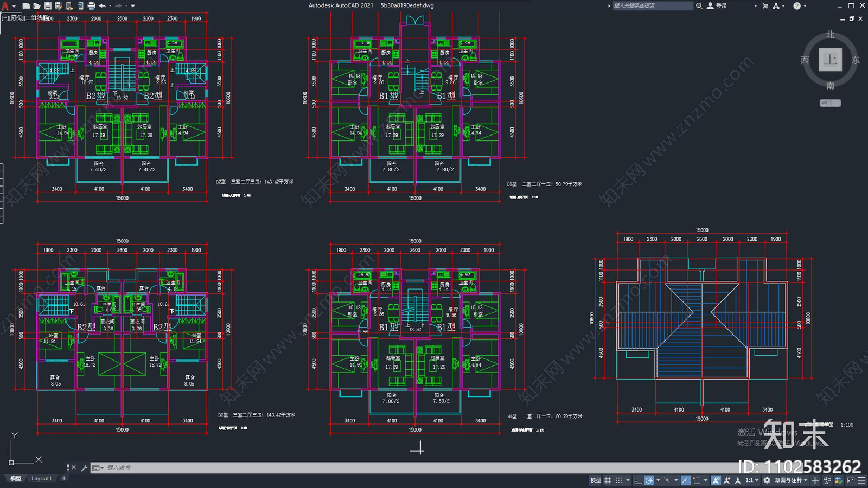Open the AutoCAD application menu logo

[x=5, y=5]
